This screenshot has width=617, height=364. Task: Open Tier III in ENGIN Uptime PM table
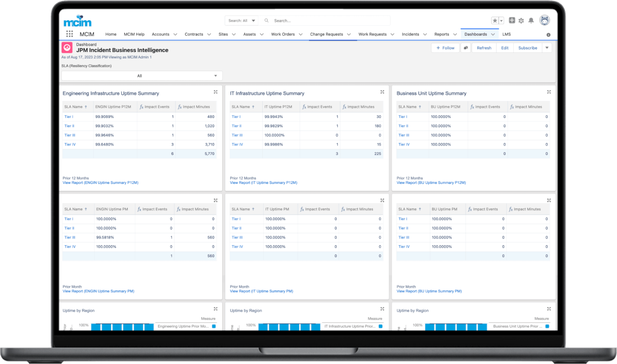(x=69, y=237)
